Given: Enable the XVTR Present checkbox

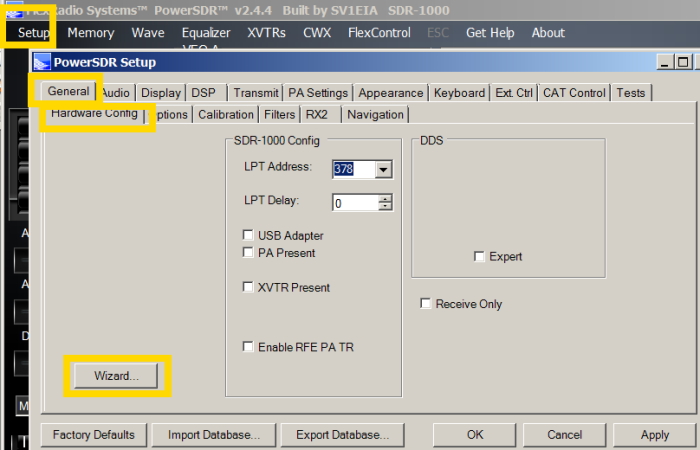Looking at the screenshot, I should 248,287.
